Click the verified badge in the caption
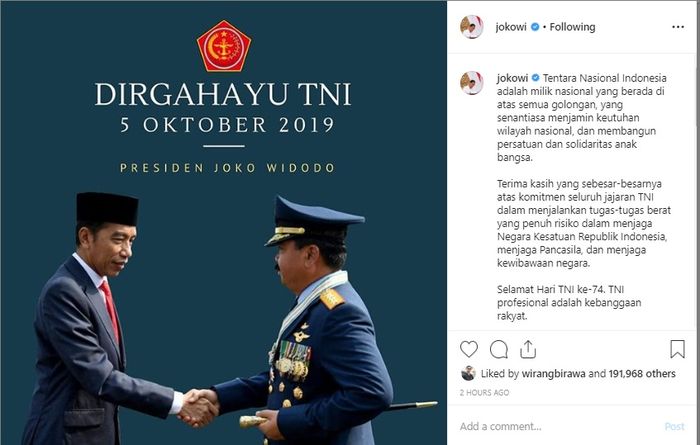700x445 pixels. point(535,78)
